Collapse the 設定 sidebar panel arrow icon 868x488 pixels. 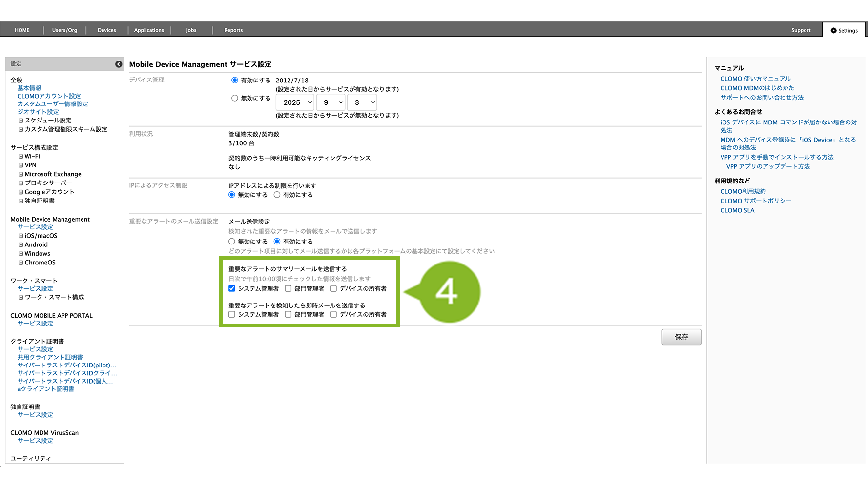click(x=119, y=64)
